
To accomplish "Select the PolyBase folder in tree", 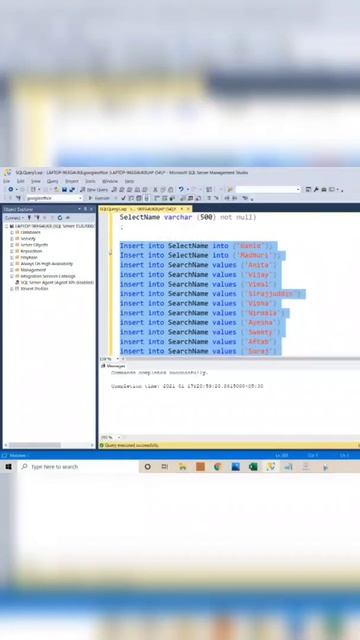I will (x=29, y=257).
